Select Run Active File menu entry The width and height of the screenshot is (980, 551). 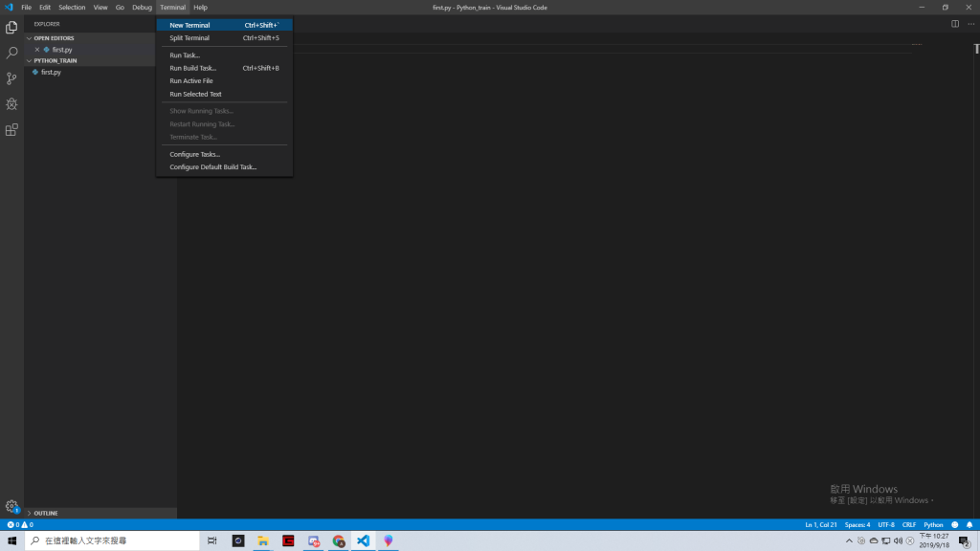[224, 80]
